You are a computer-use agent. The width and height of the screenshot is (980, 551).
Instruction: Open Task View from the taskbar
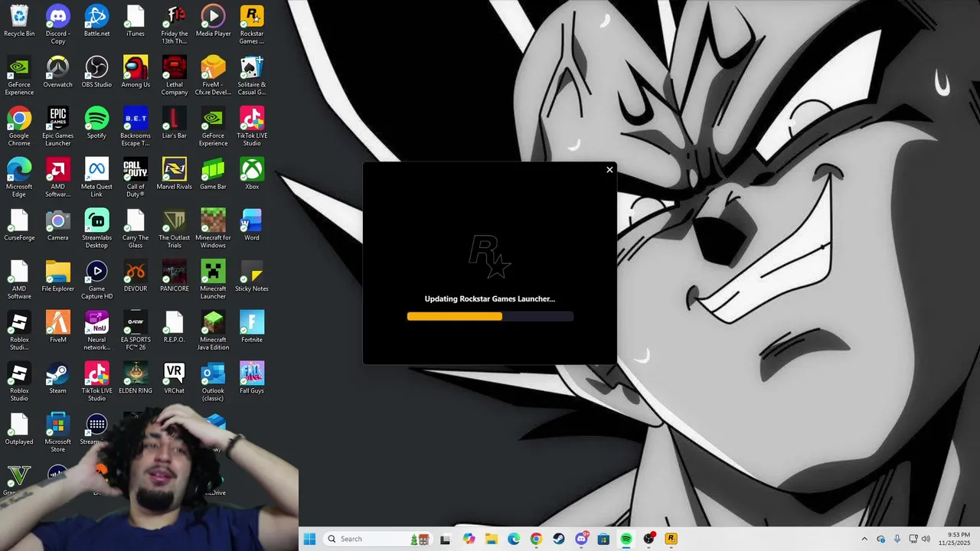446,539
